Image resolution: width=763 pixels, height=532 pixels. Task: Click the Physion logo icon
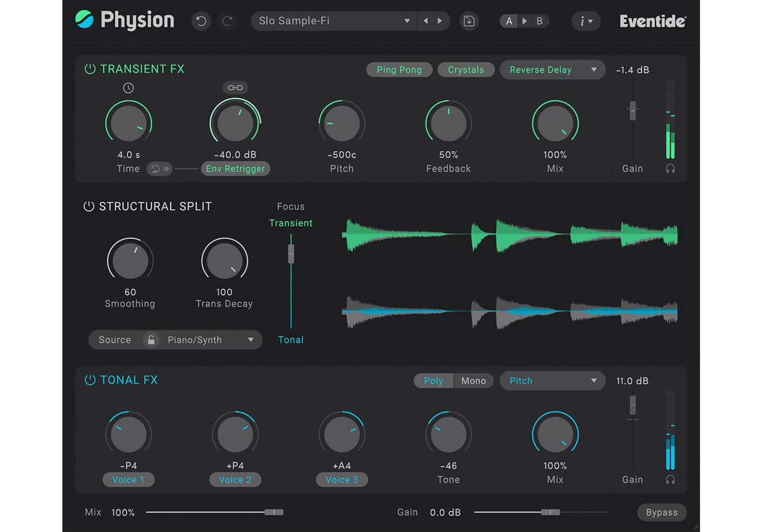tap(83, 20)
